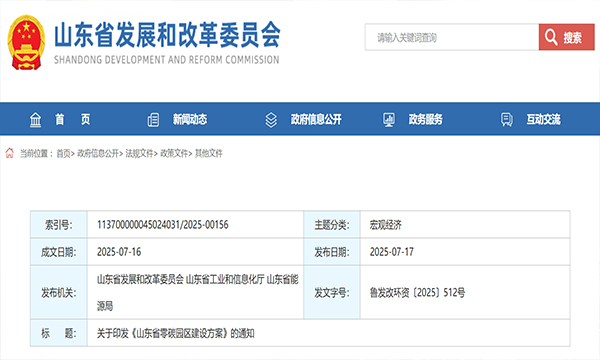The height and width of the screenshot is (360, 600).
Task: Click the 宏观经济 category value
Action: point(386,225)
